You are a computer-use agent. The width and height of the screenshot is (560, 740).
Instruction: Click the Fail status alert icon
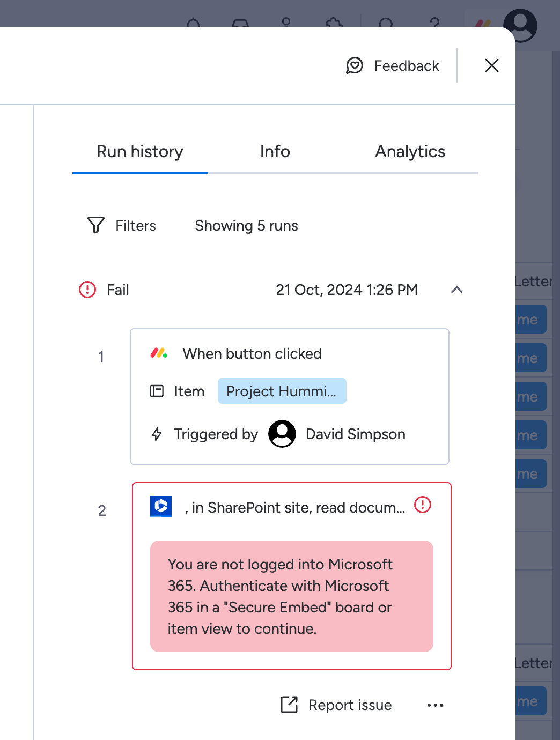[x=87, y=290]
